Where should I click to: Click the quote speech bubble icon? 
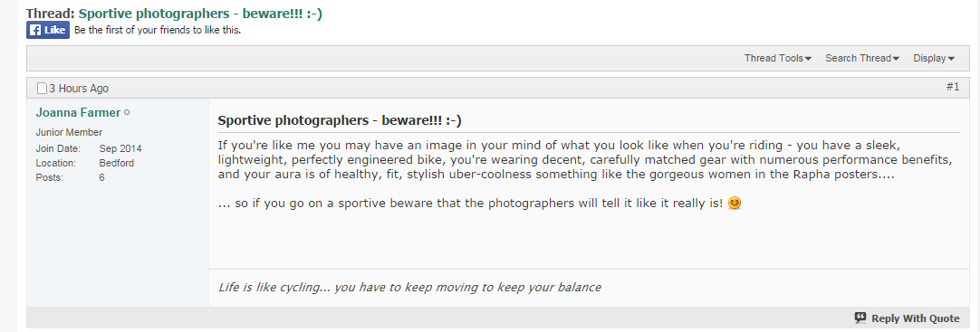pyautogui.click(x=860, y=318)
